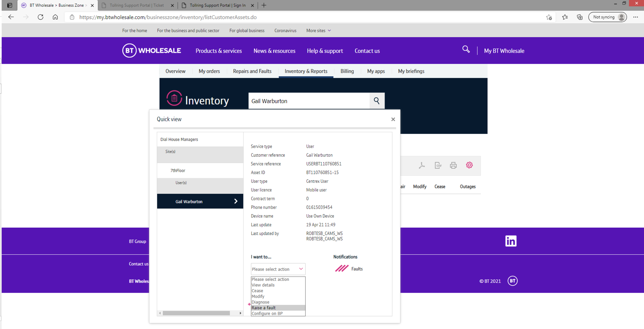Open the 'Please select action' dropdown
The width and height of the screenshot is (644, 329).
[x=278, y=269]
